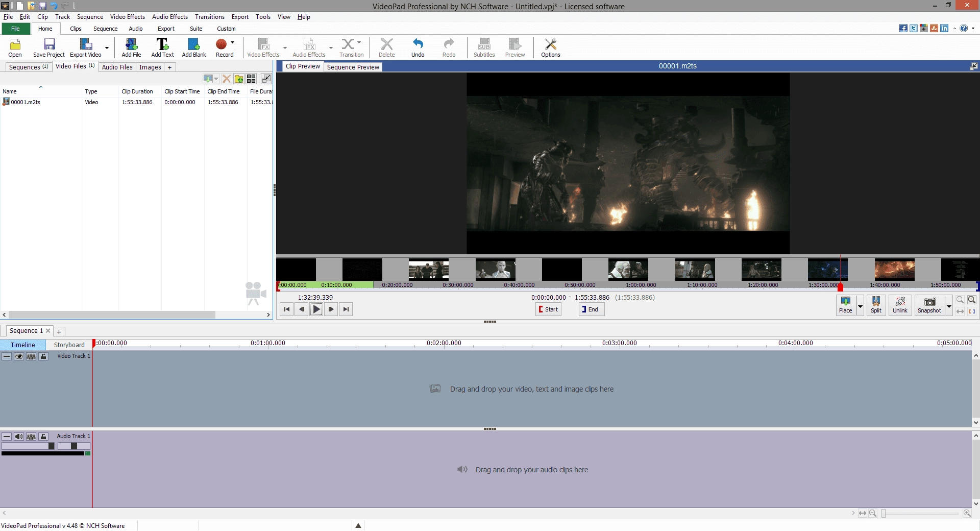Expand the Record dropdown arrow
This screenshot has width=980, height=531.
233,42
